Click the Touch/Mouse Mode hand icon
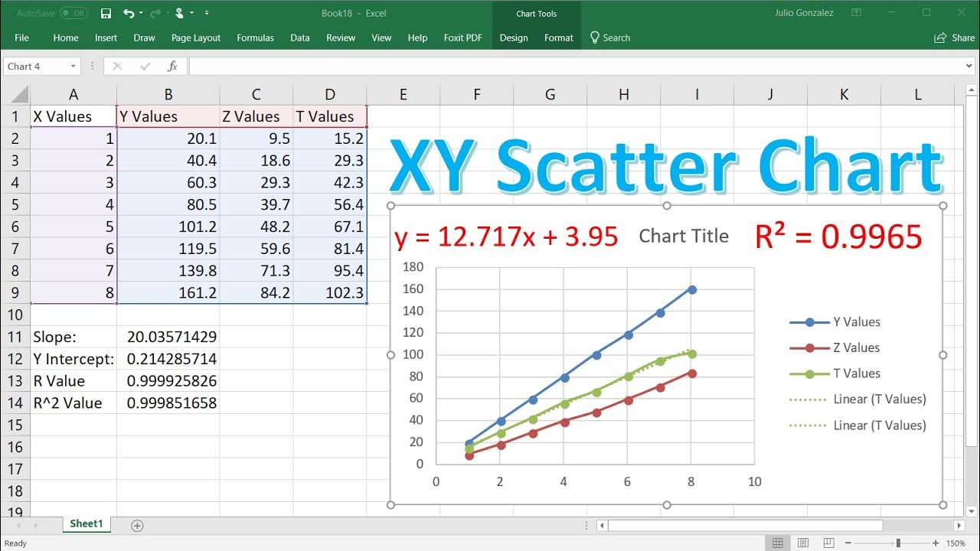980x551 pixels. click(179, 13)
